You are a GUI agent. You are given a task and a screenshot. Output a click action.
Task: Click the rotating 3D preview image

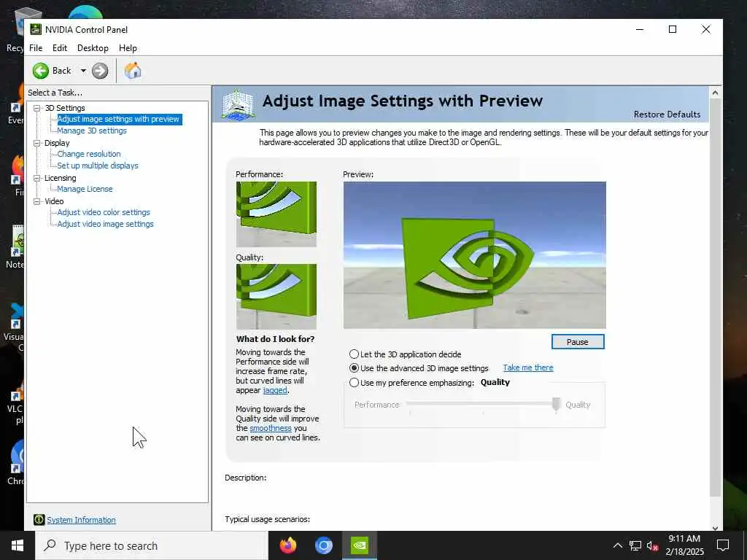point(474,254)
